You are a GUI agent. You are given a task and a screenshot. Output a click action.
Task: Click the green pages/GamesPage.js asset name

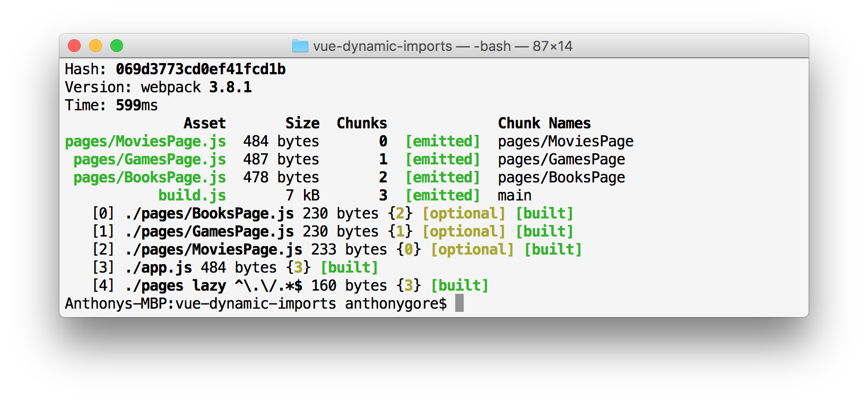coord(150,160)
